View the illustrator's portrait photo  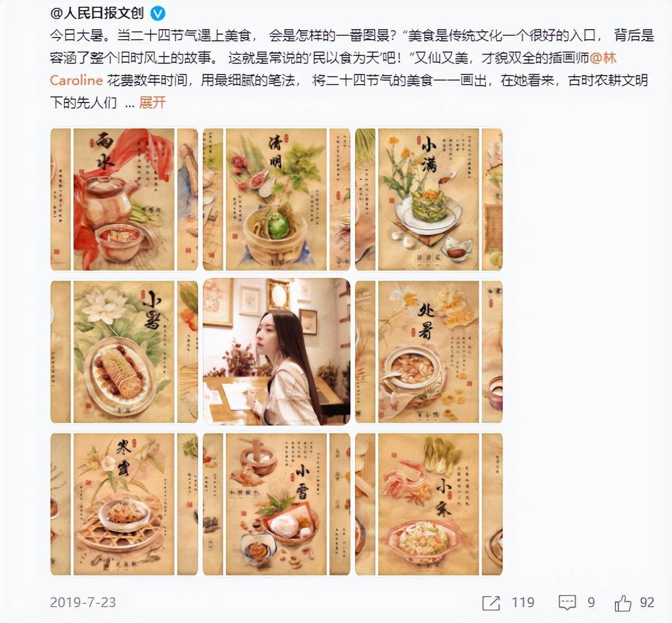(277, 352)
